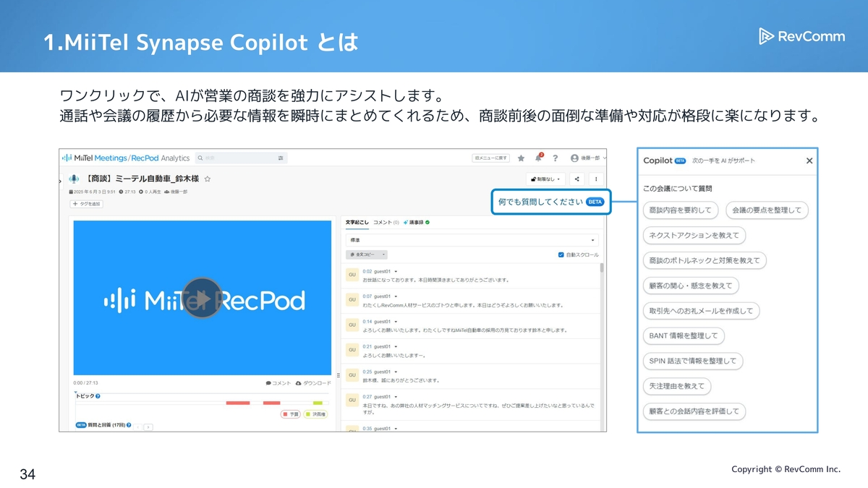
Task: Open the 全文コピー dropdown arrow
Action: [384, 254]
